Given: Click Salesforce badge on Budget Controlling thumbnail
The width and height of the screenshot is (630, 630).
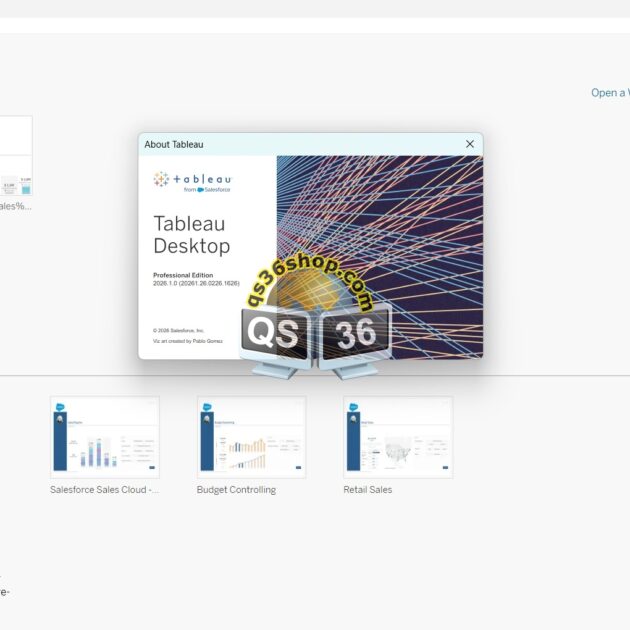Looking at the screenshot, I should coord(207,407).
